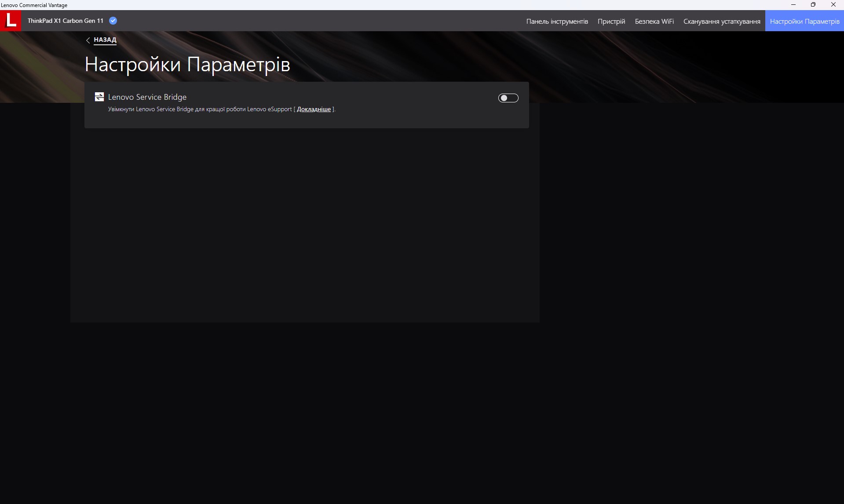
Task: Click the back chevron arrow icon
Action: pos(88,40)
